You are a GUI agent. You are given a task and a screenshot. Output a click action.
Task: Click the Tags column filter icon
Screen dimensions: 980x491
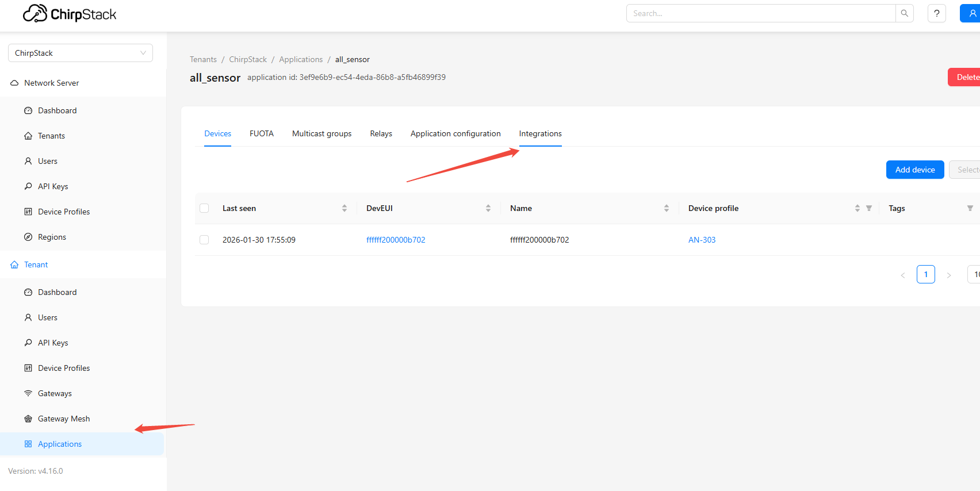tap(970, 208)
